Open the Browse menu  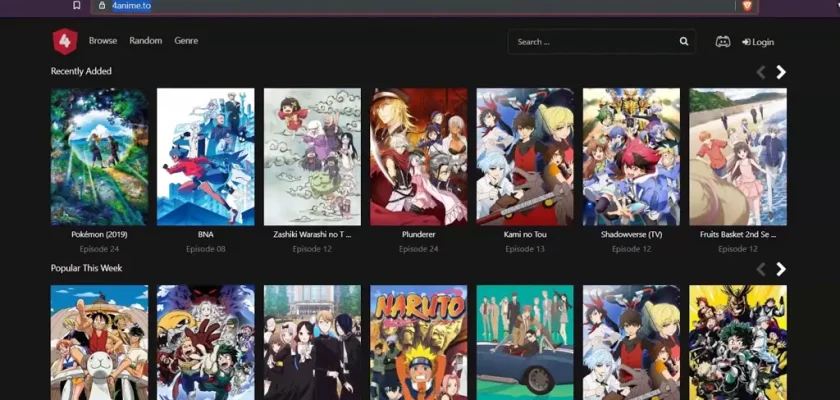tap(103, 41)
